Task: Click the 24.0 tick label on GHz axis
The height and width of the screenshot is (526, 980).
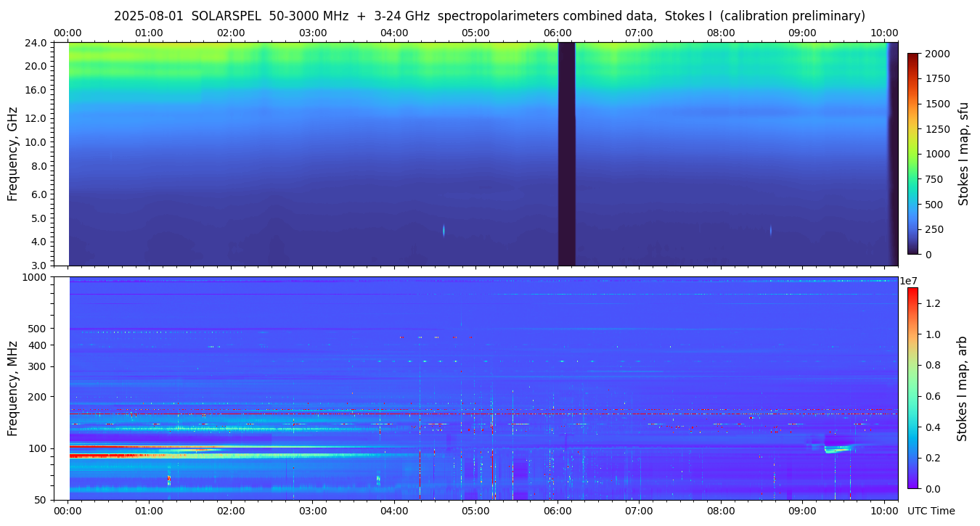Action: coord(37,43)
